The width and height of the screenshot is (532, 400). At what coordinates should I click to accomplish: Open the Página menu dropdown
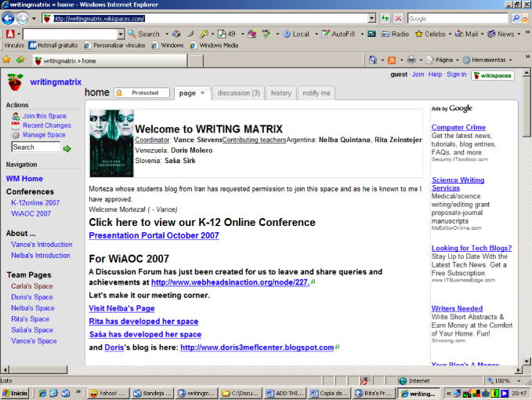440,60
